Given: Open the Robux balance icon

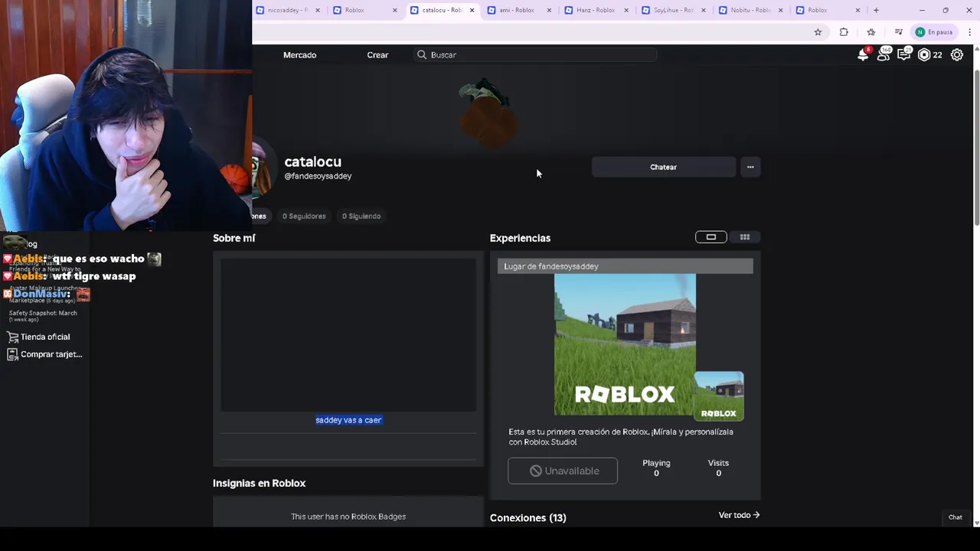Looking at the screenshot, I should (x=924, y=55).
